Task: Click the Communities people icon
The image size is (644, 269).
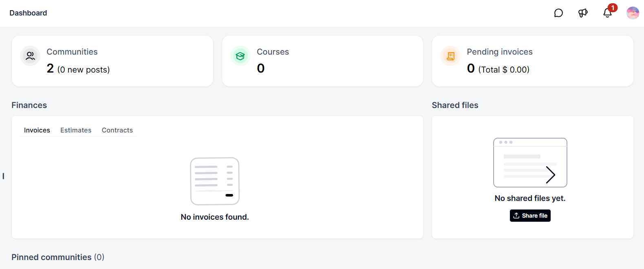Action: click(30, 56)
